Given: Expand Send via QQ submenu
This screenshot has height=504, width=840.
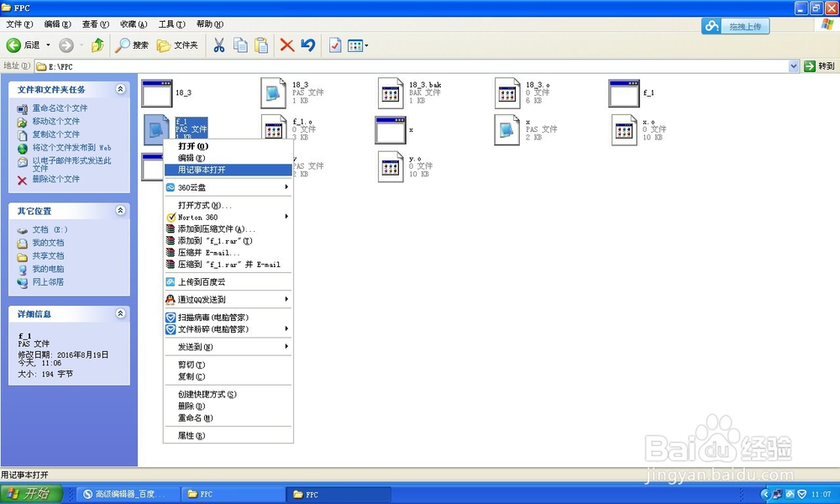Looking at the screenshot, I should pyautogui.click(x=228, y=299).
